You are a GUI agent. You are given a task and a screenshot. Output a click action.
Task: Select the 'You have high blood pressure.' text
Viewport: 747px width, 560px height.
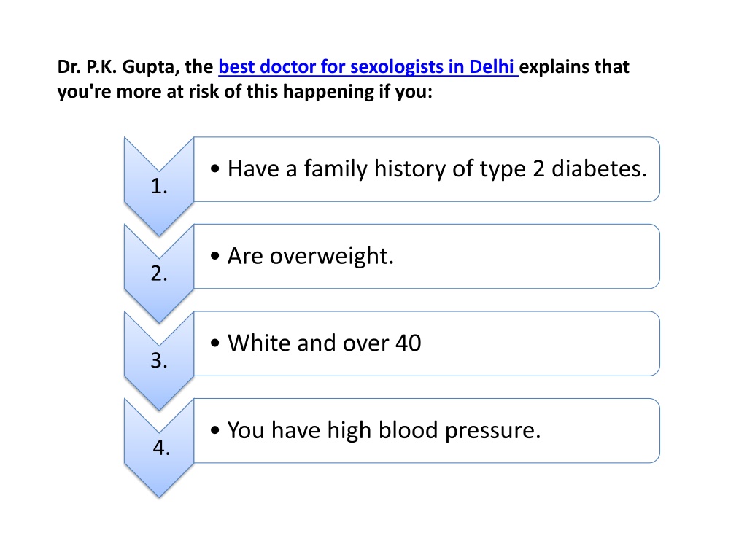click(x=384, y=430)
